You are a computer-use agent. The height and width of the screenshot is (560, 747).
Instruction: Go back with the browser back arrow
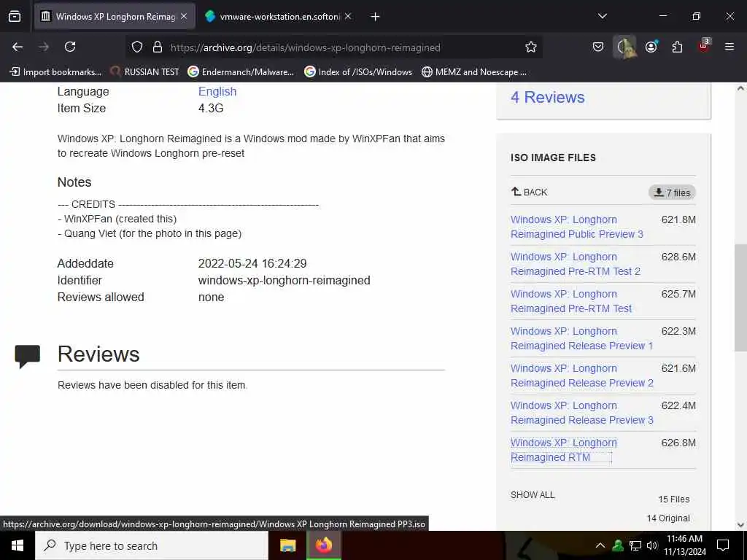(18, 47)
